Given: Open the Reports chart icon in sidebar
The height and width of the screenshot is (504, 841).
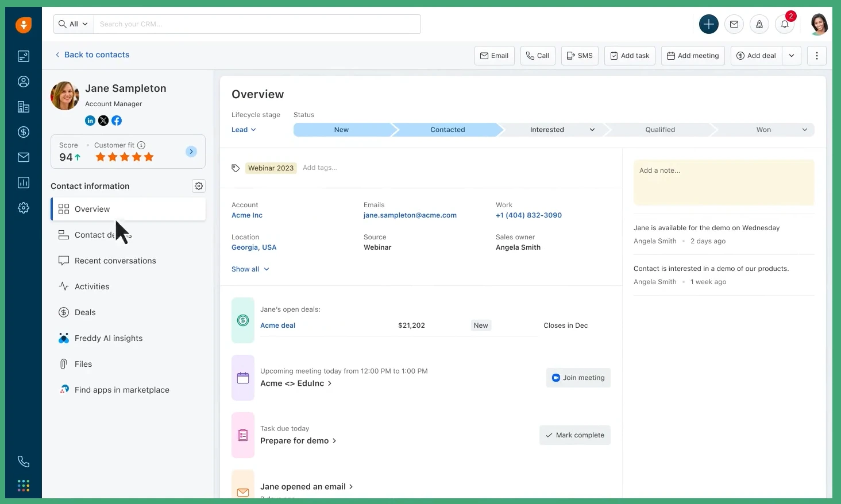Looking at the screenshot, I should pyautogui.click(x=24, y=183).
